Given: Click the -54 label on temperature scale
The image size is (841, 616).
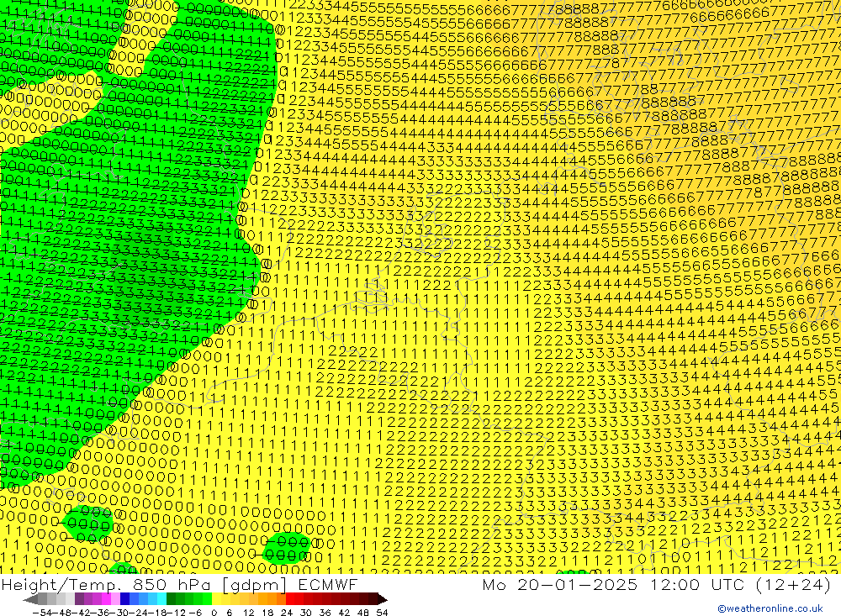Looking at the screenshot, I should tap(42, 613).
